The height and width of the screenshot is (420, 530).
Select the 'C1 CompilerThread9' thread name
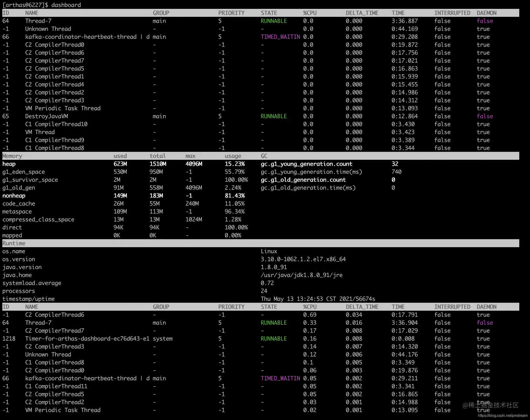coord(55,140)
